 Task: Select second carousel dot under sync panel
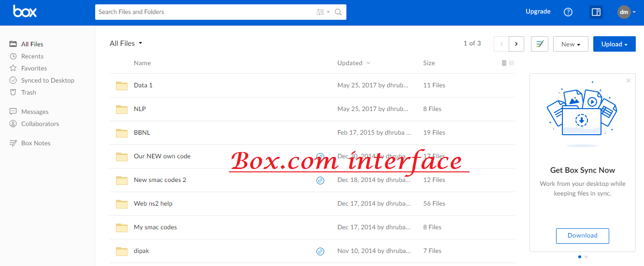coord(586,257)
